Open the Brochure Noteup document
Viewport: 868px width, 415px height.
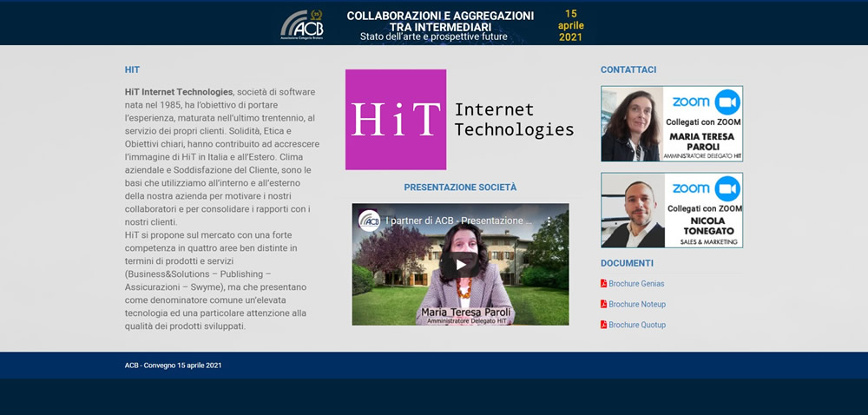637,304
